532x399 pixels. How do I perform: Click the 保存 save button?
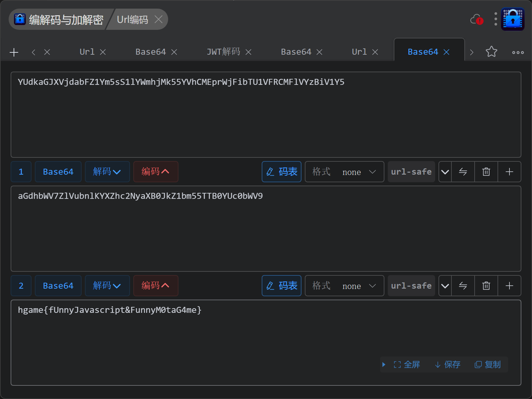pyautogui.click(x=447, y=365)
